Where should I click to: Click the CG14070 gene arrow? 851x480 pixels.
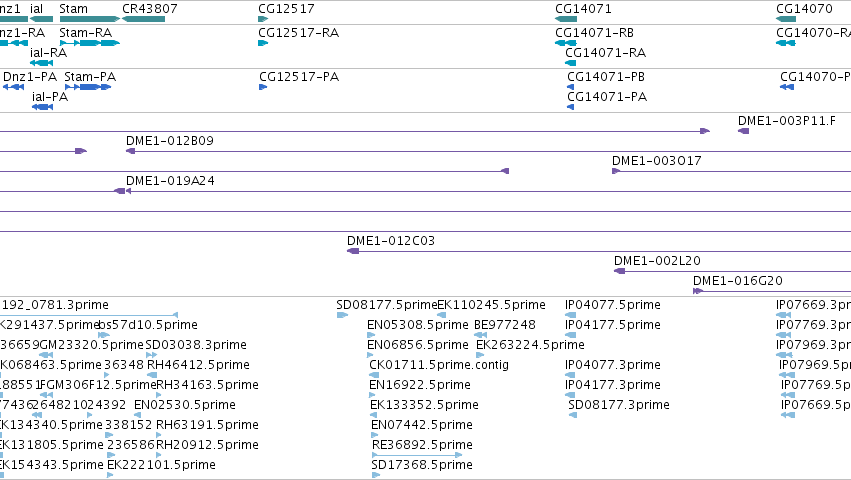click(786, 19)
